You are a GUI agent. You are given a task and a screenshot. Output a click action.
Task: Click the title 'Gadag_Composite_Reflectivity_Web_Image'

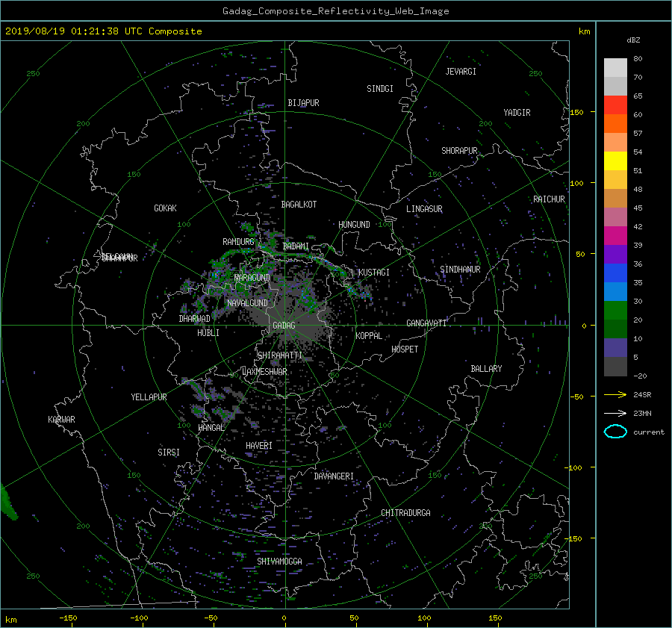coord(335,11)
